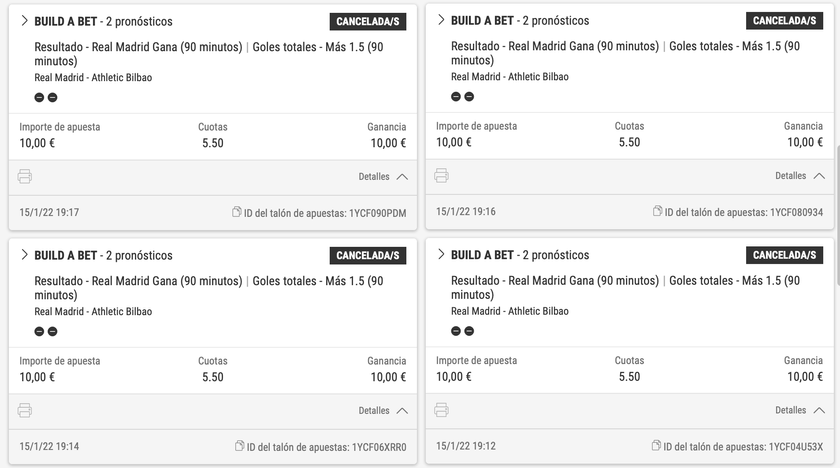The image size is (840, 468).
Task: Print the bet slip 1YCF090PDM
Action: click(25, 176)
